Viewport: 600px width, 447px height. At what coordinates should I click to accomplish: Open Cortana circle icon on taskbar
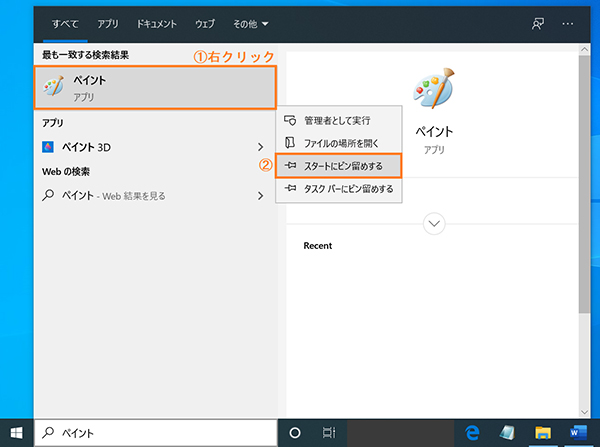[x=295, y=433]
